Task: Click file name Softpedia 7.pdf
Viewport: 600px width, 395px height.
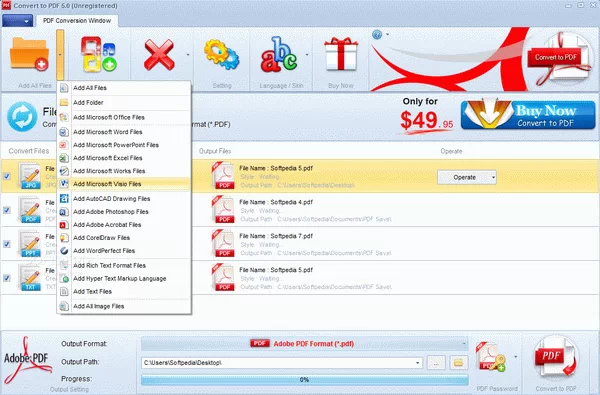Action: [276, 236]
